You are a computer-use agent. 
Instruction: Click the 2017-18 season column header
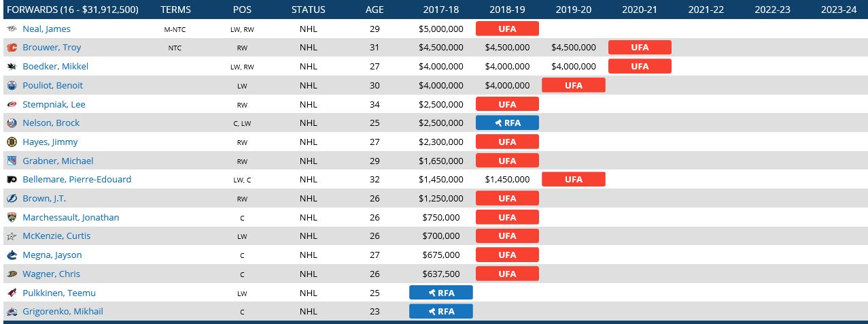(440, 10)
